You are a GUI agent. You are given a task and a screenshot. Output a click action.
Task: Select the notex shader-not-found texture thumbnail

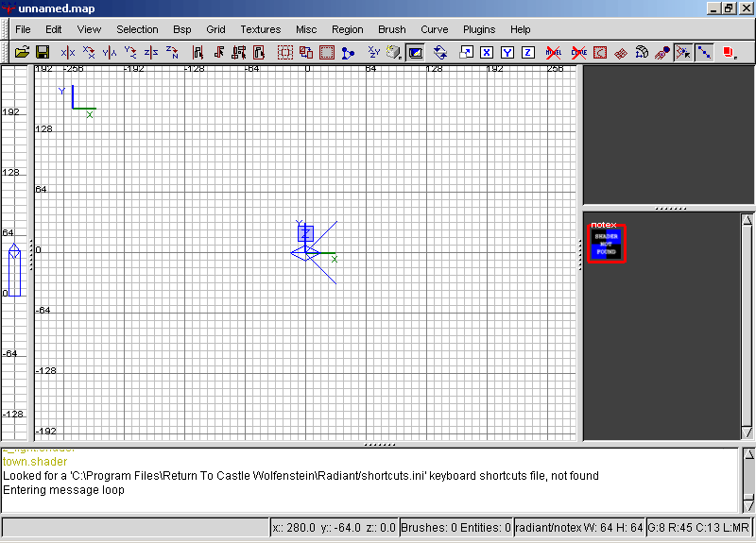click(607, 244)
